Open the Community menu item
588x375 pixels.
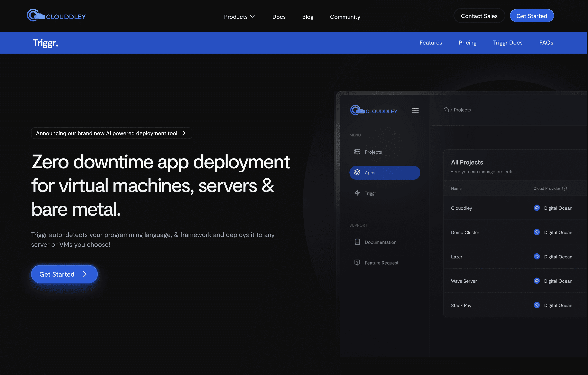(345, 17)
